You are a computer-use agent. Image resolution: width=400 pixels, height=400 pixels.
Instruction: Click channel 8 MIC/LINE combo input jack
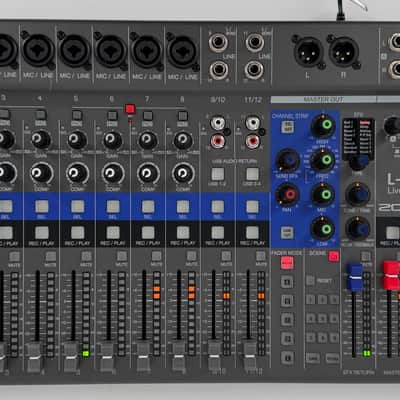[x=182, y=51]
